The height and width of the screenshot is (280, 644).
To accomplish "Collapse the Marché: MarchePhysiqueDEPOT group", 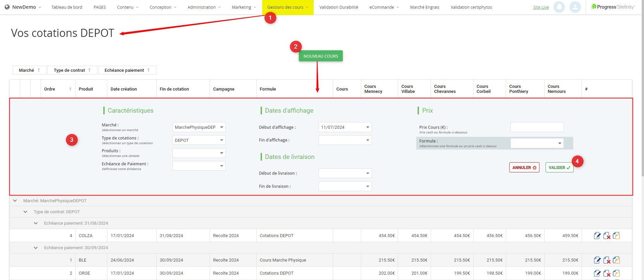I will click(x=15, y=201).
